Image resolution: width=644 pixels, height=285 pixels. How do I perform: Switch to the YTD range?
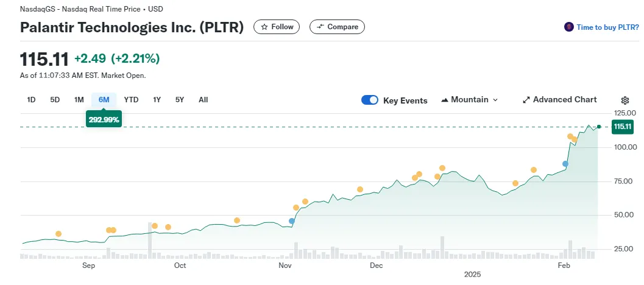tap(132, 100)
